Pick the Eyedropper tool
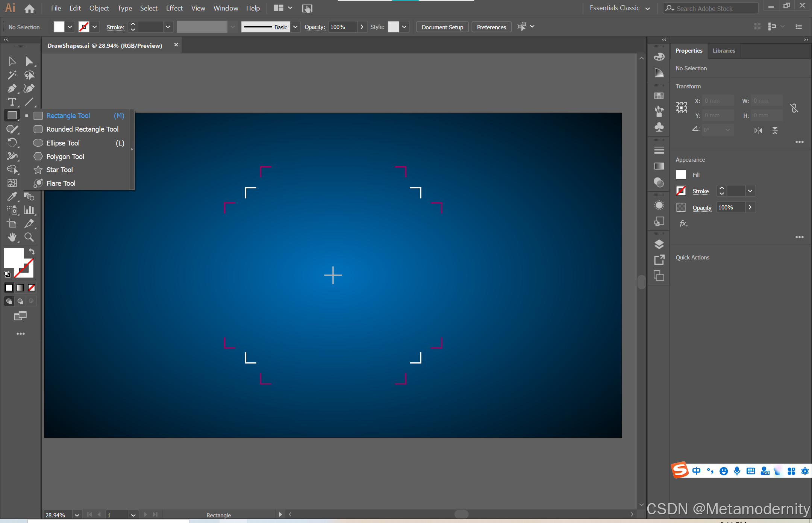Image resolution: width=812 pixels, height=523 pixels. (x=12, y=196)
